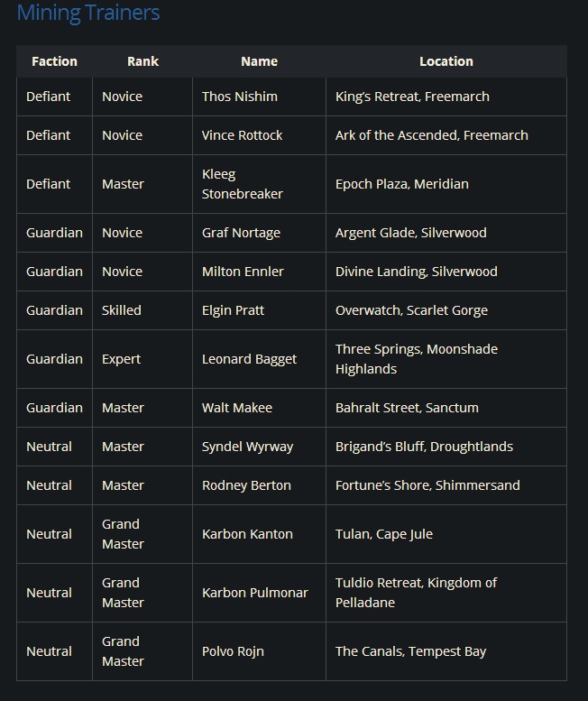
Task: Click the Mining Trainers heading
Action: pyautogui.click(x=88, y=14)
